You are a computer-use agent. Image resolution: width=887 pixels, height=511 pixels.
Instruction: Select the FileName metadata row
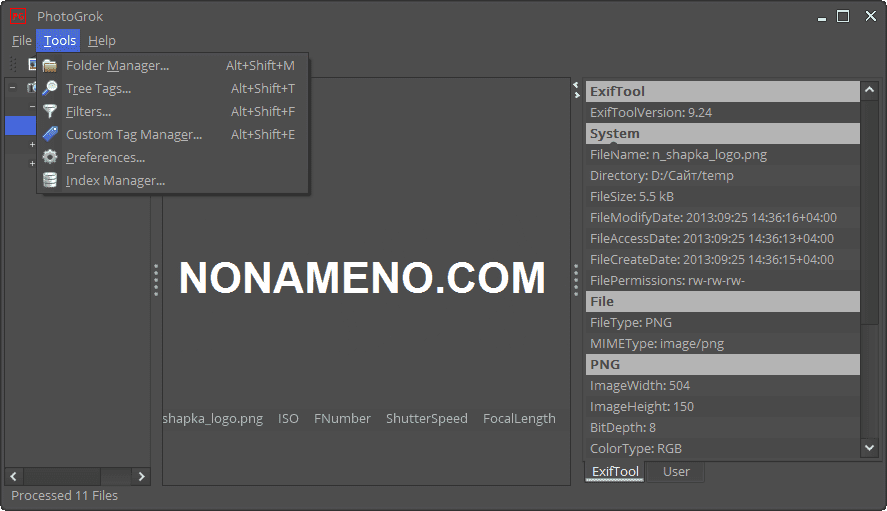click(722, 155)
